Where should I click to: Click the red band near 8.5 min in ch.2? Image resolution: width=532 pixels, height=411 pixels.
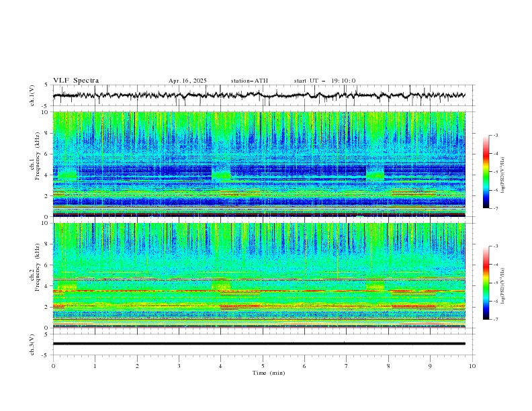(x=413, y=306)
